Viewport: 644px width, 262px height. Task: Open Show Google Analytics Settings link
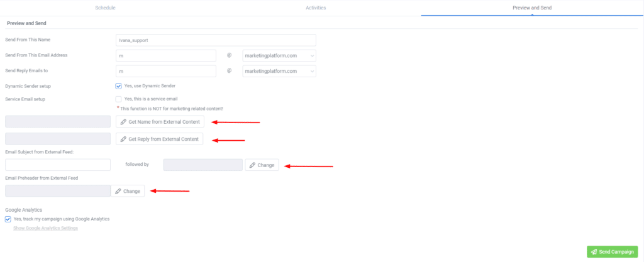tap(45, 228)
